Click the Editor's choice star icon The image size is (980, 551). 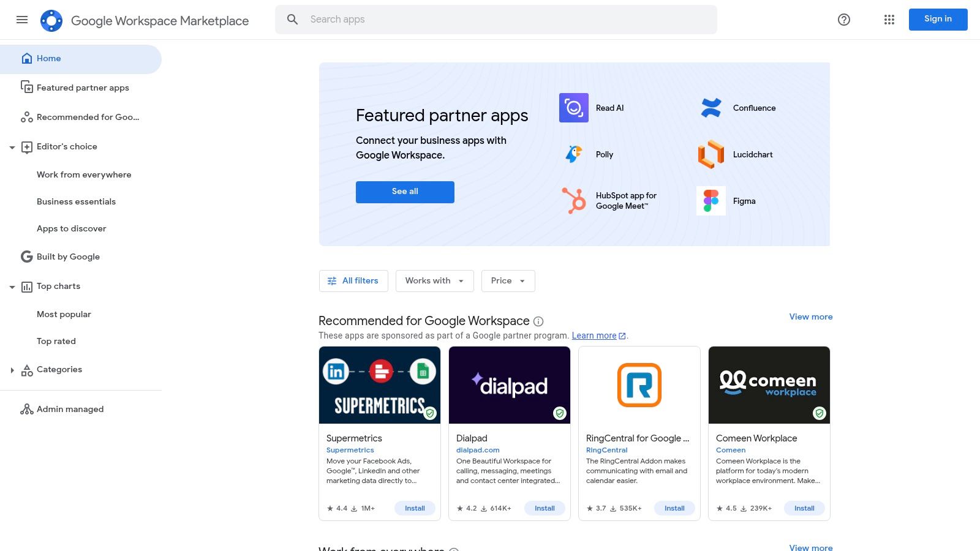click(26, 147)
